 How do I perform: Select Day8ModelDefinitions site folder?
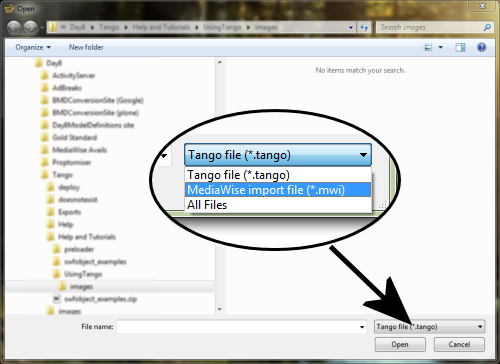pos(93,125)
